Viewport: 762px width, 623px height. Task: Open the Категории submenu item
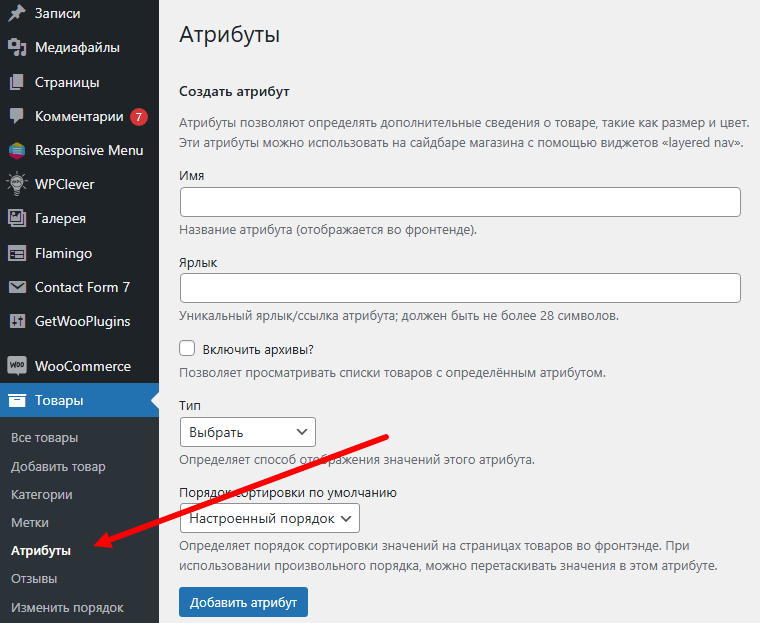[42, 494]
